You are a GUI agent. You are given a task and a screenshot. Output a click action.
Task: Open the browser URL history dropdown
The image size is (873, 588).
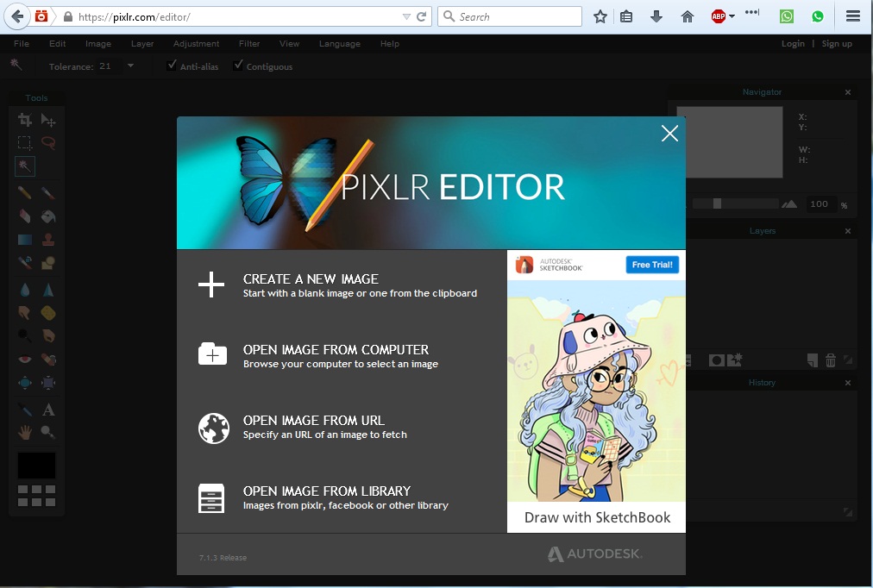(x=406, y=16)
